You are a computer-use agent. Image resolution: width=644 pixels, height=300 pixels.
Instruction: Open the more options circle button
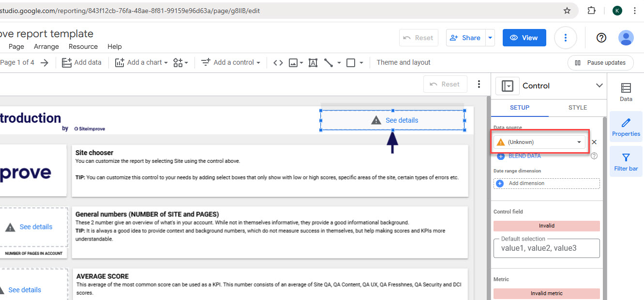point(565,38)
